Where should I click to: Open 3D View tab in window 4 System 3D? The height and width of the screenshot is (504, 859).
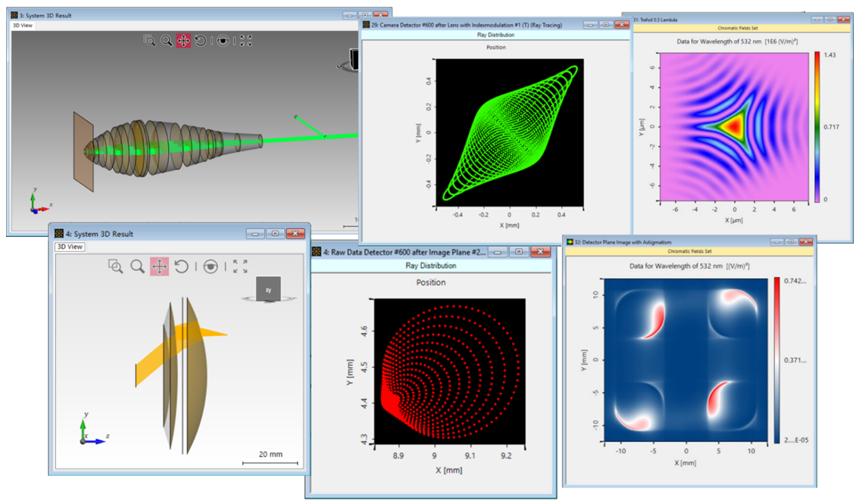click(70, 247)
